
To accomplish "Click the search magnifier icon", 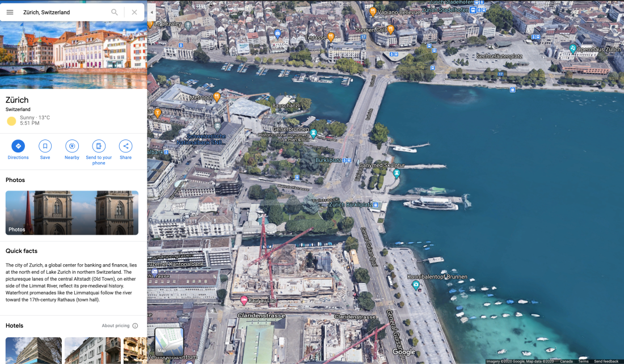I will pos(114,12).
